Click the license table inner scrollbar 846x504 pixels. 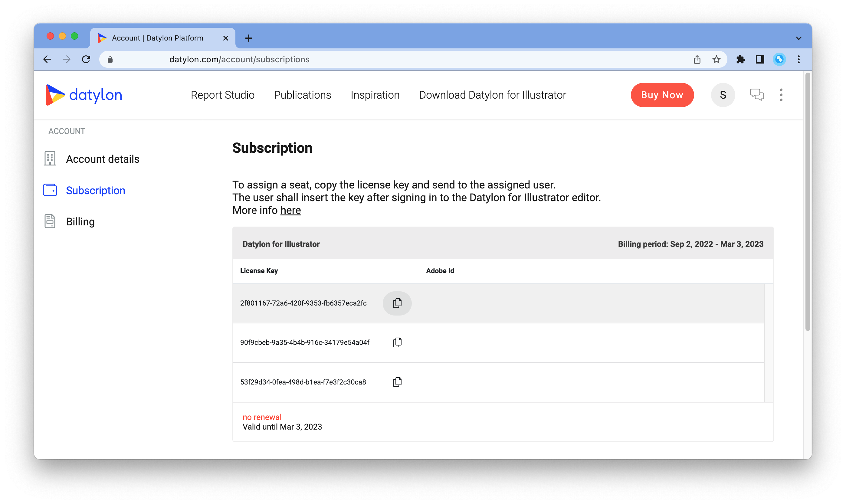tap(769, 343)
